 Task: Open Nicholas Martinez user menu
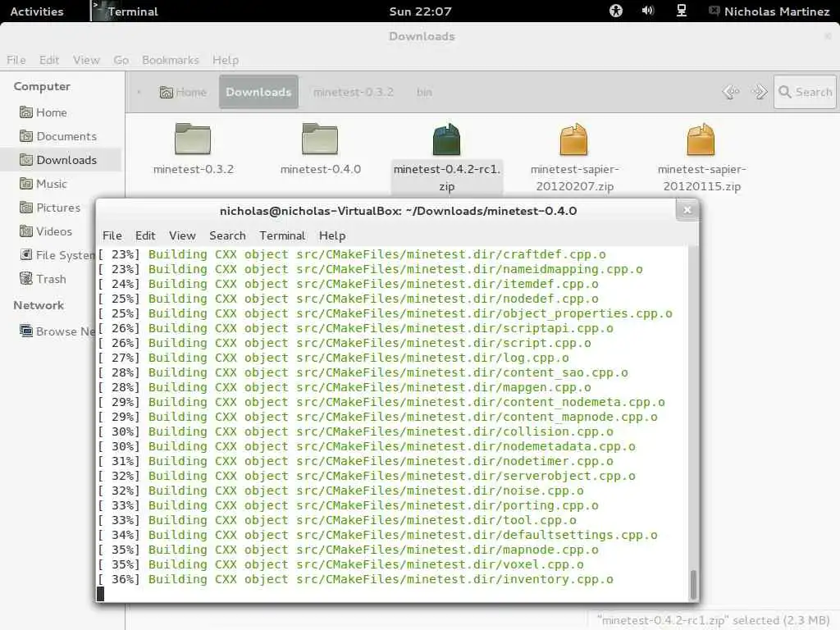(769, 11)
